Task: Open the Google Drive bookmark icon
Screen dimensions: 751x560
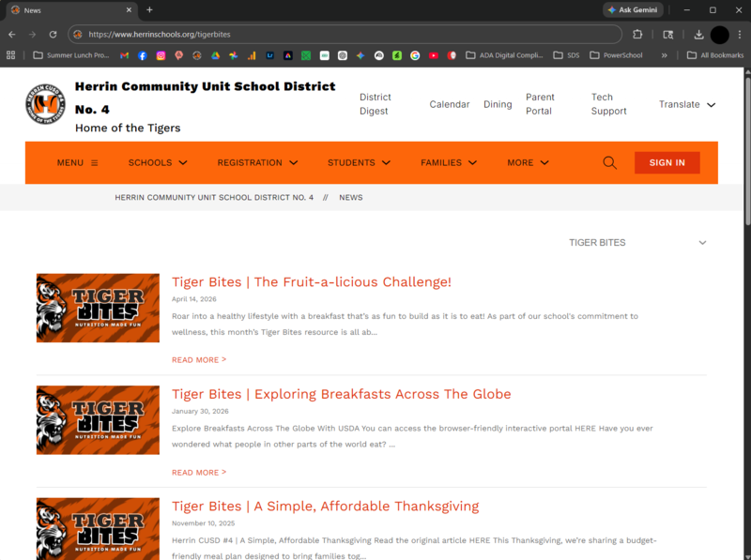Action: click(215, 55)
